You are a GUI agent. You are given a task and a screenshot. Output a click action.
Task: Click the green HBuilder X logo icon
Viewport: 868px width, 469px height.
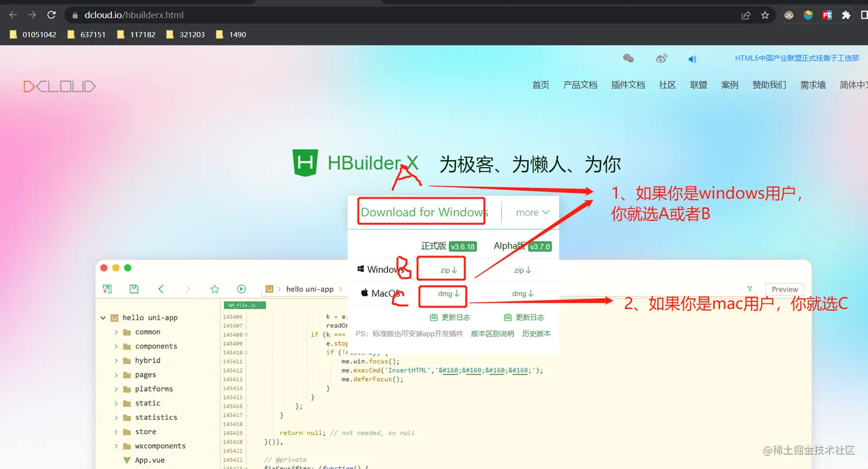tap(305, 162)
